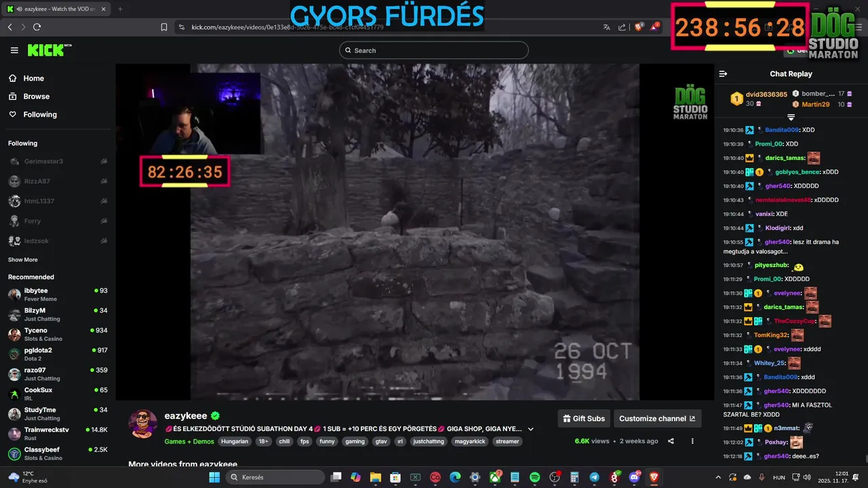
Task: Open followed channel htmL1337
Action: click(x=58, y=201)
